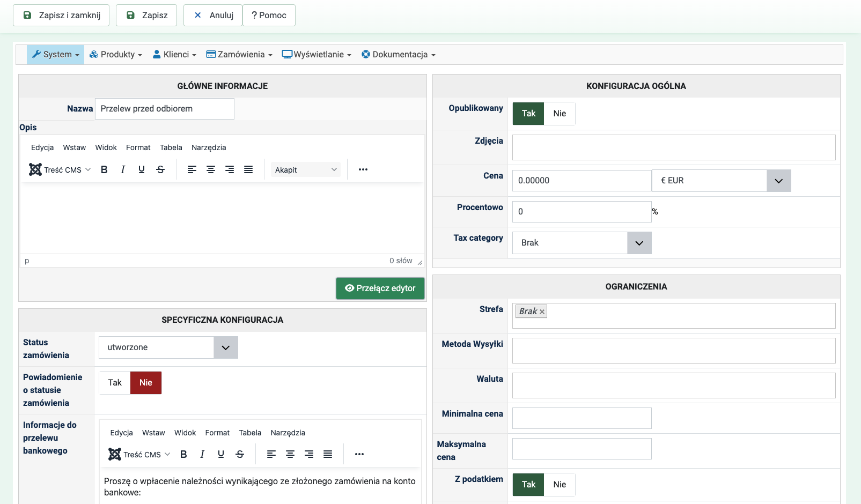
Task: Remove the Brak tag from Strefa
Action: pyautogui.click(x=542, y=312)
